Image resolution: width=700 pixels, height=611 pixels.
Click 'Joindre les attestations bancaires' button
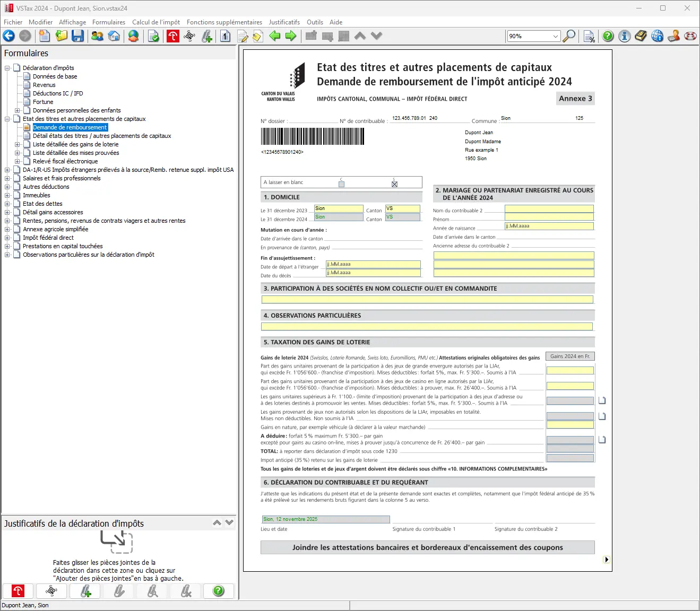427,547
